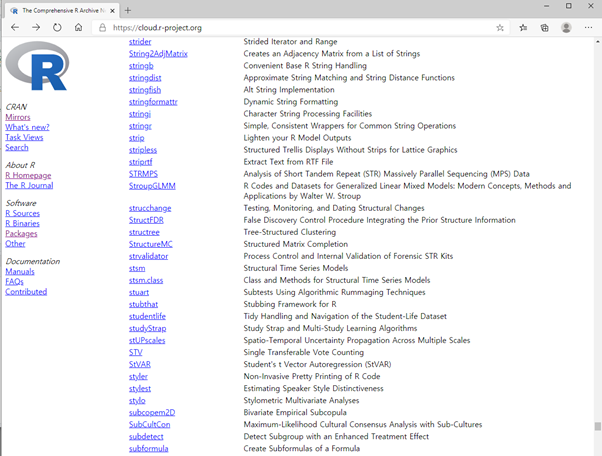The image size is (602, 456).
Task: Open the Packages link
Action: point(22,233)
